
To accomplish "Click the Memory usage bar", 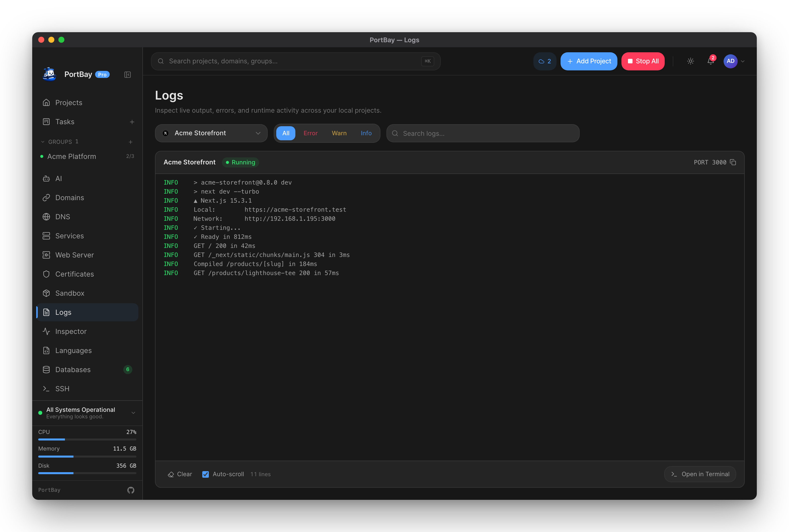I will [x=87, y=456].
